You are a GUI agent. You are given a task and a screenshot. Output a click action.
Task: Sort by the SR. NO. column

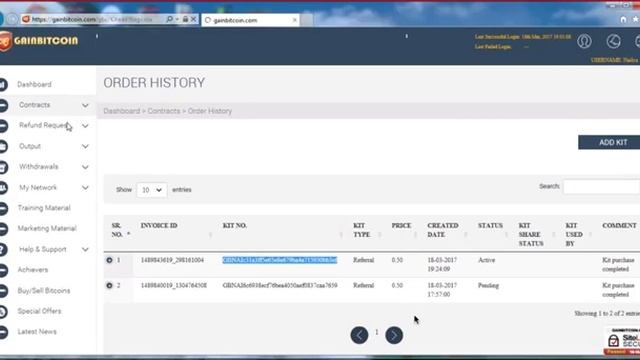(118, 230)
